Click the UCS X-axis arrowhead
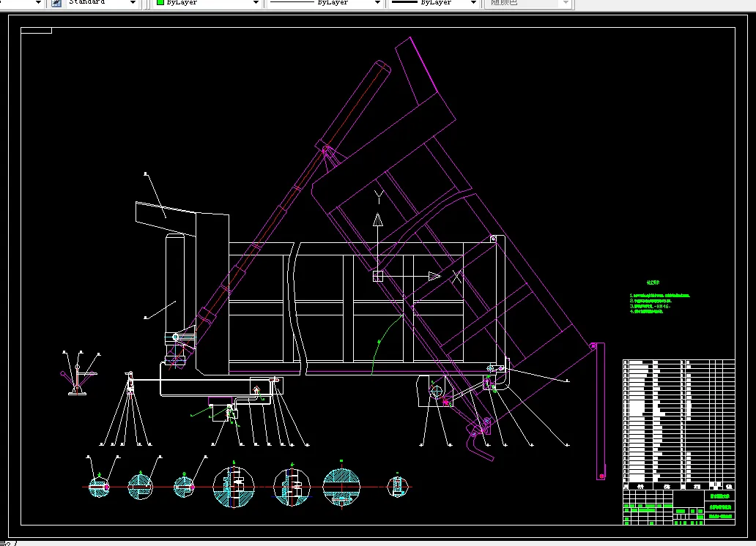Viewport: 756px width, 546px height. click(434, 276)
